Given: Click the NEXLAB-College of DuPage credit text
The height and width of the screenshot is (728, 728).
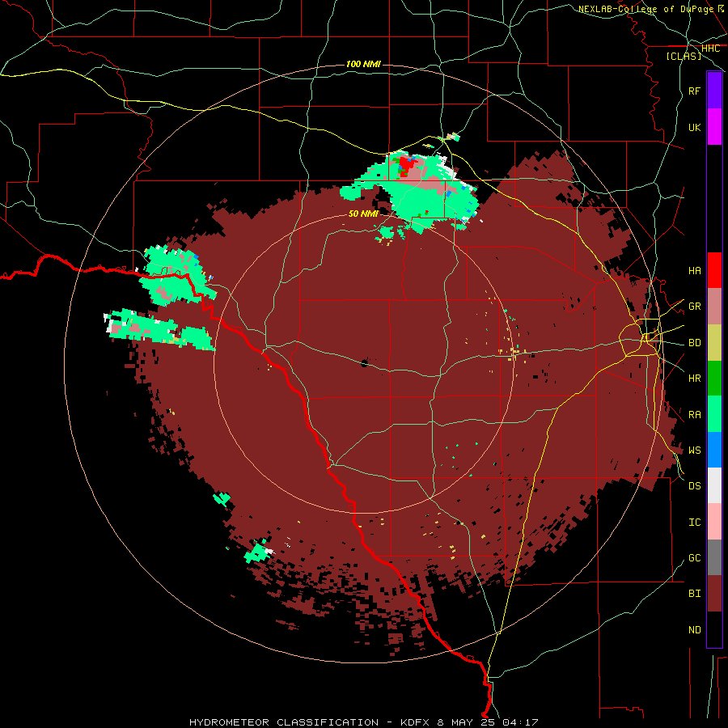Looking at the screenshot, I should click(646, 9).
